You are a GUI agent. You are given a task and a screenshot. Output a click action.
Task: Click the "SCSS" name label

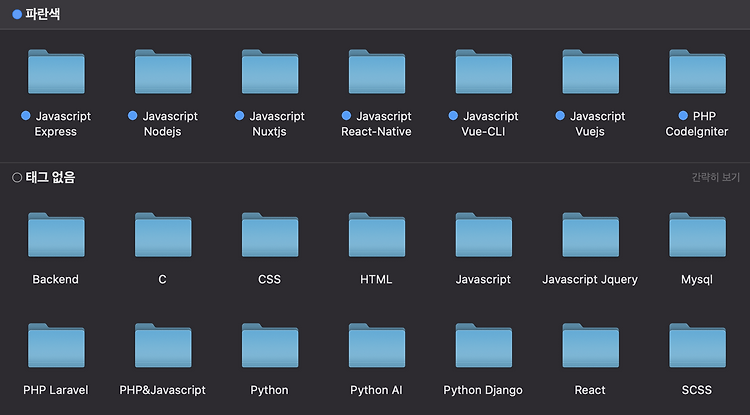coord(697,390)
